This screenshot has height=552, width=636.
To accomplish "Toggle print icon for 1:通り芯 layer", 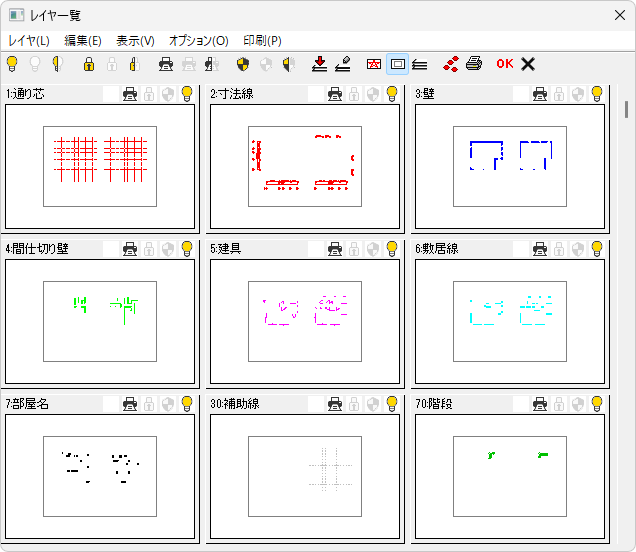I will pyautogui.click(x=130, y=94).
